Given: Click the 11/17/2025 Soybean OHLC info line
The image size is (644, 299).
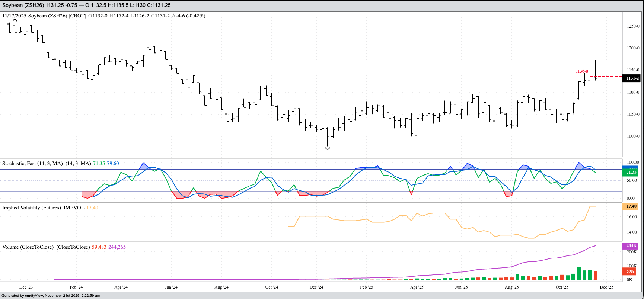Looking at the screenshot, I should [104, 16].
